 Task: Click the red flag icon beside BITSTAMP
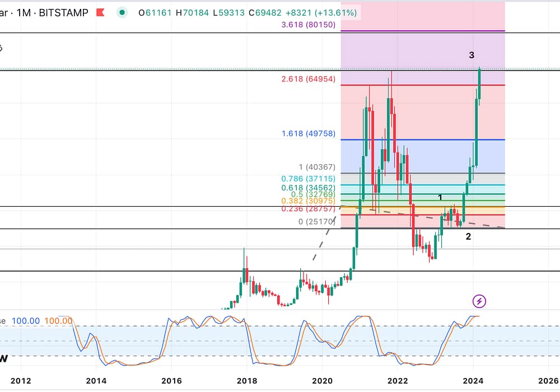pos(100,12)
